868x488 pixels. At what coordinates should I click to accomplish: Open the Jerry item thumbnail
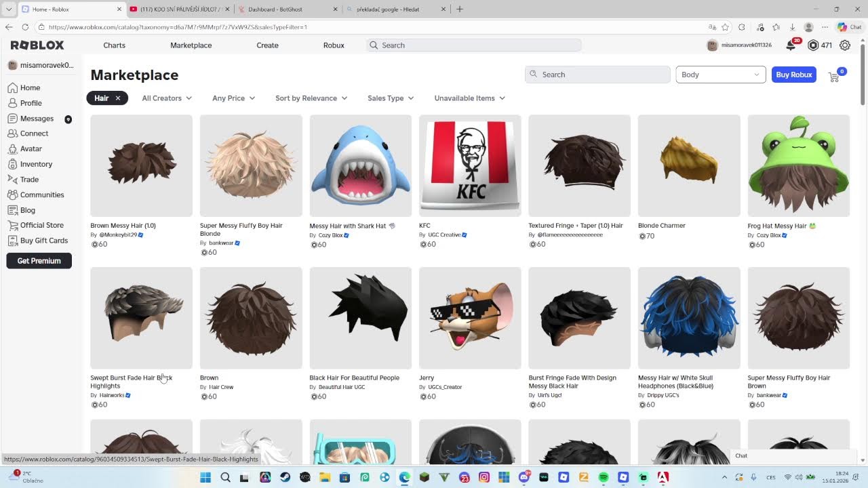point(470,318)
